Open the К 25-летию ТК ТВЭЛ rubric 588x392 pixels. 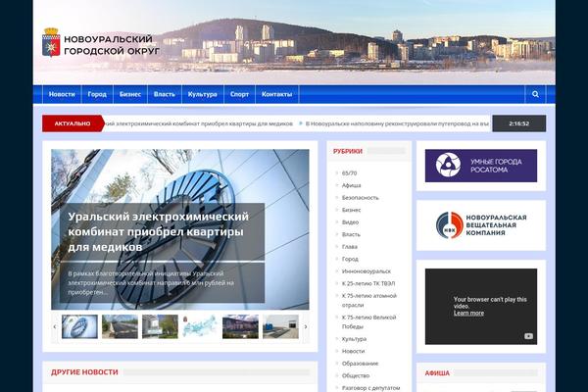[x=368, y=283]
